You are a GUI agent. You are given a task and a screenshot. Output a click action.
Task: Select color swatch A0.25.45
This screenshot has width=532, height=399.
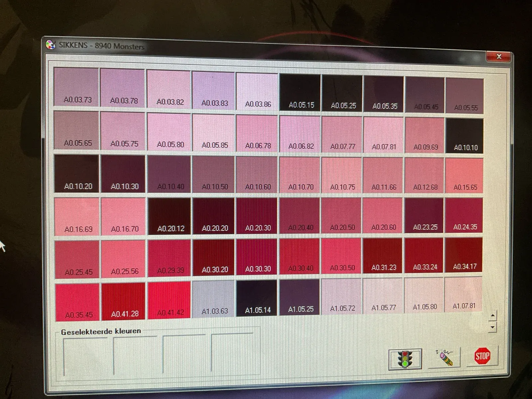[x=77, y=259]
